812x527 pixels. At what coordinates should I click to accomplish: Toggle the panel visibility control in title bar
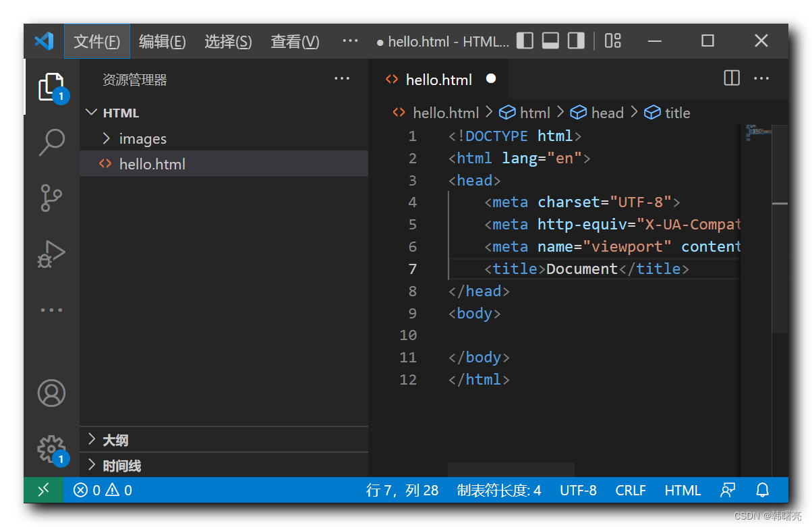550,40
